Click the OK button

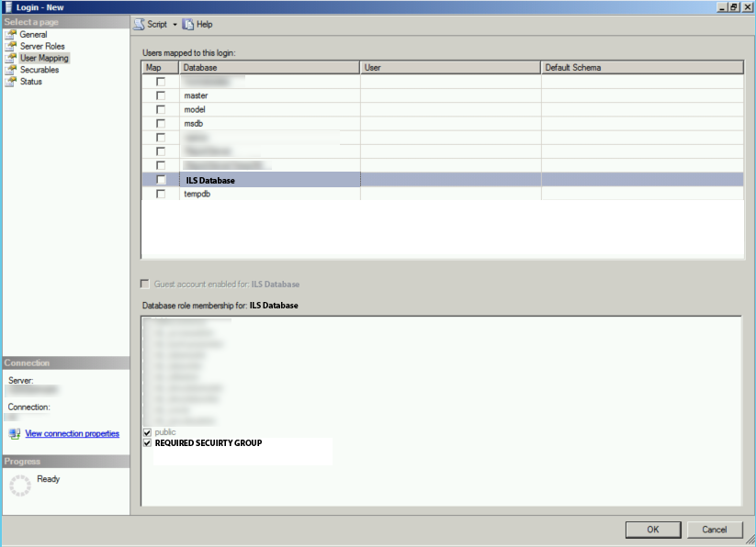tap(652, 529)
